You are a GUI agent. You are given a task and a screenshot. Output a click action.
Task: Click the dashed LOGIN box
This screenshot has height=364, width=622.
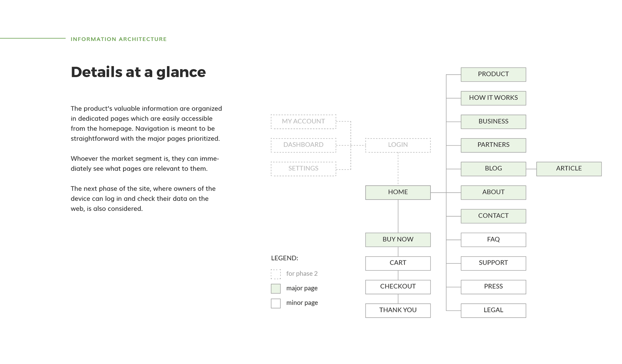point(398,145)
